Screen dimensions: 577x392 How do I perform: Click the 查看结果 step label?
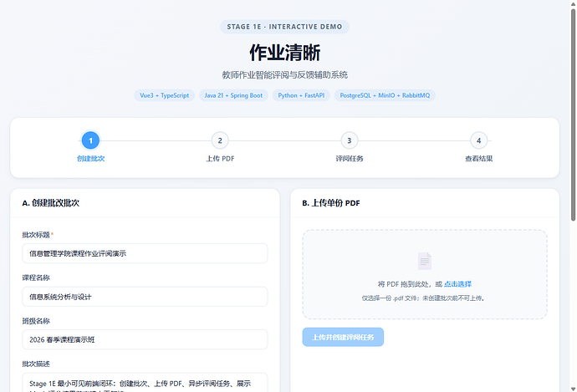(479, 159)
